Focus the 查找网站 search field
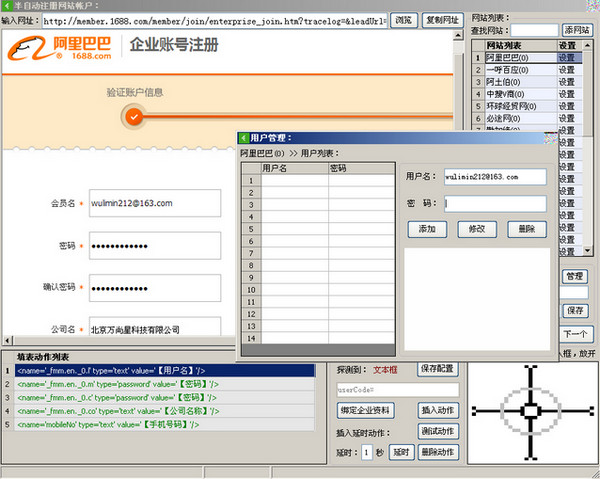600x479 pixels. [x=535, y=30]
